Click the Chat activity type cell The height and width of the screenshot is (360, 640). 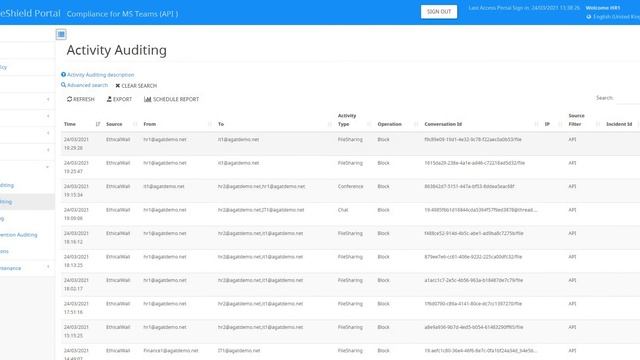click(343, 210)
